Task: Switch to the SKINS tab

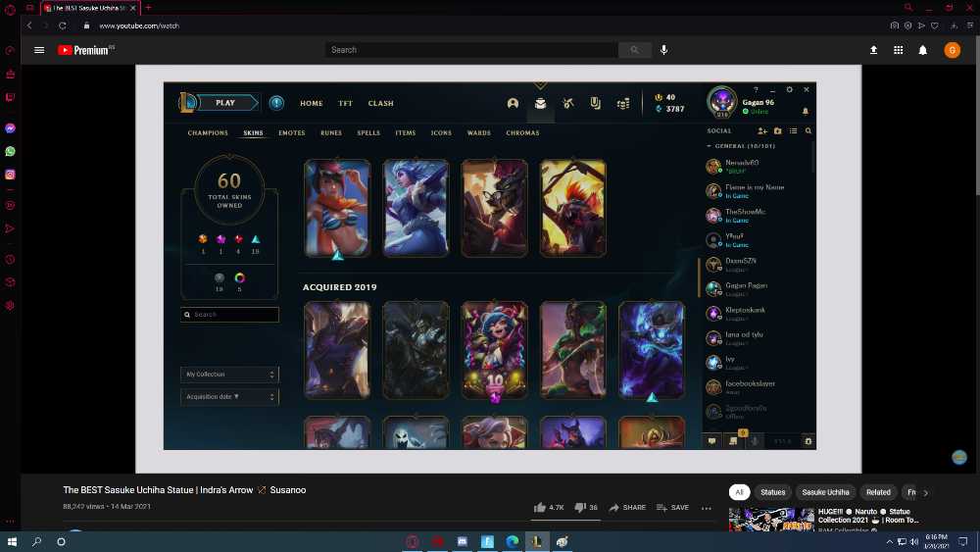Action: 253,132
